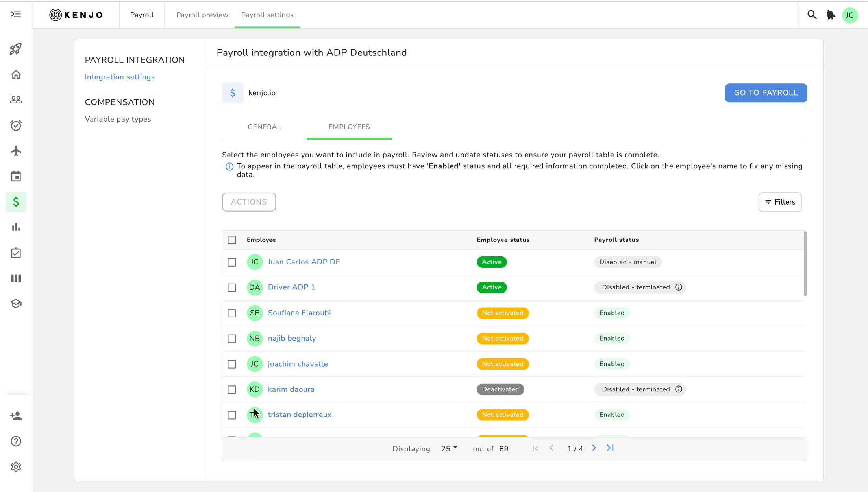
Task: Click info icon beside karim daoura's status
Action: point(679,389)
